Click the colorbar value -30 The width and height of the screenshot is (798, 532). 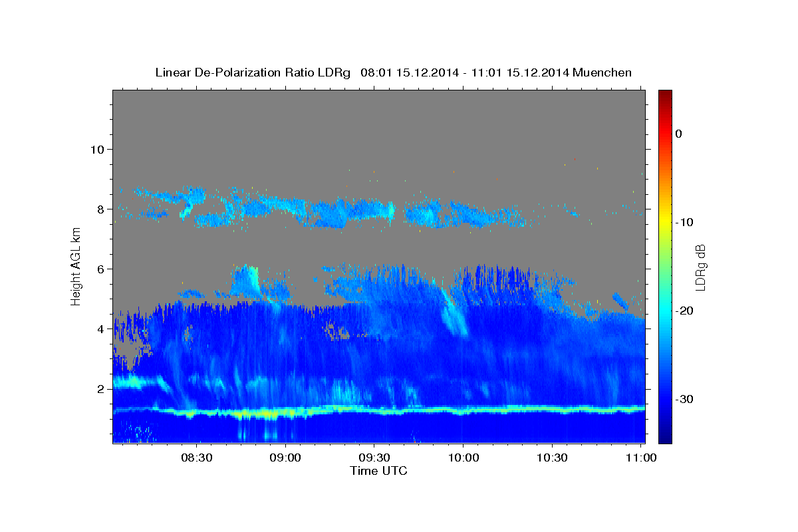pyautogui.click(x=684, y=399)
